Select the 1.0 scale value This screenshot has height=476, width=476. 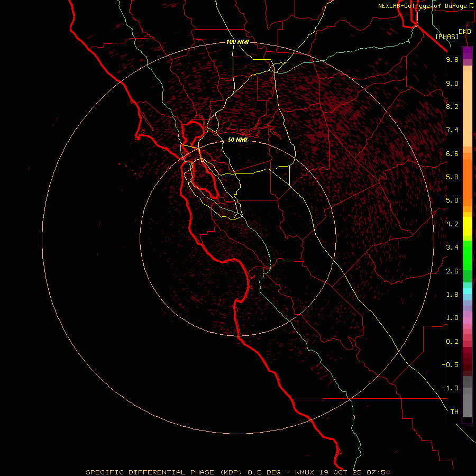(x=452, y=318)
